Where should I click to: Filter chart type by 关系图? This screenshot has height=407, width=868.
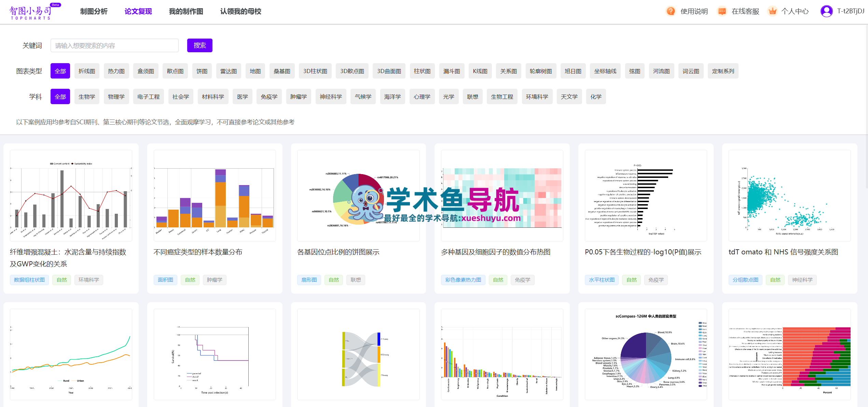coord(509,71)
